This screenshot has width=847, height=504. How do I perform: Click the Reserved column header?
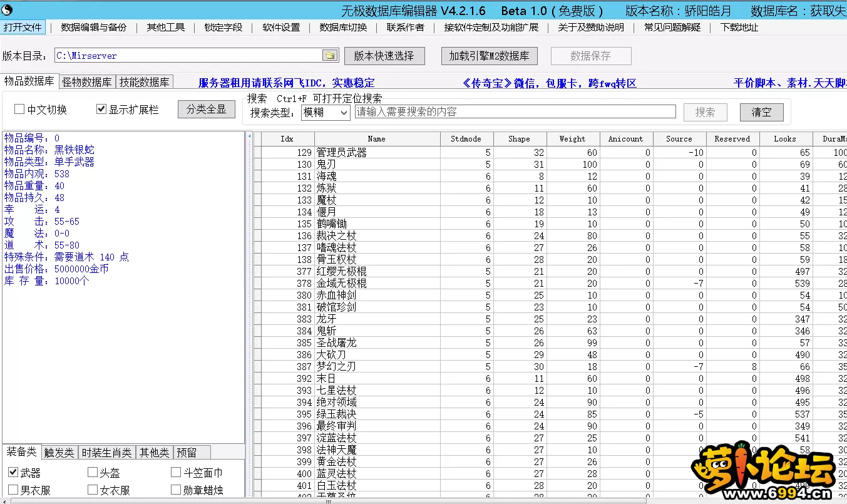click(x=732, y=139)
